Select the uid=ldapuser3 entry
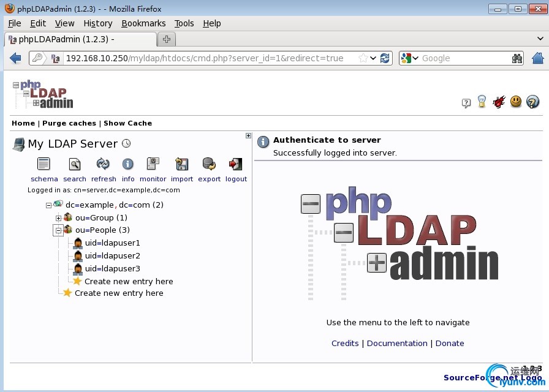The image size is (549, 392). [x=112, y=269]
